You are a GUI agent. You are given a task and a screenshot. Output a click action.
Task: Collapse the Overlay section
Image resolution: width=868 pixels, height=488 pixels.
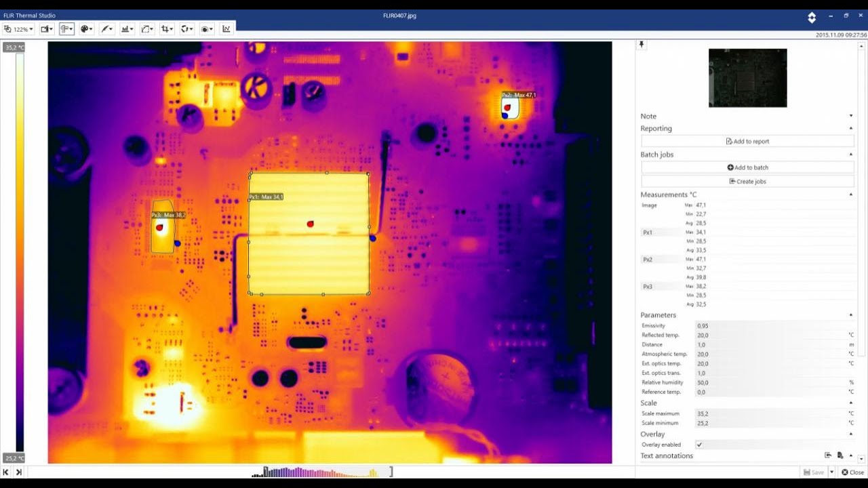(x=851, y=434)
